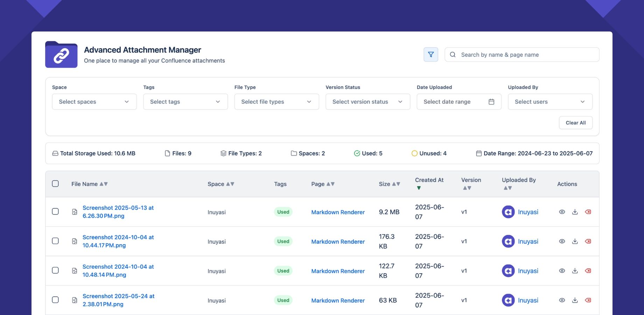The width and height of the screenshot is (644, 315).
Task: Sort table by Uploaded By column
Action: pos(508,188)
